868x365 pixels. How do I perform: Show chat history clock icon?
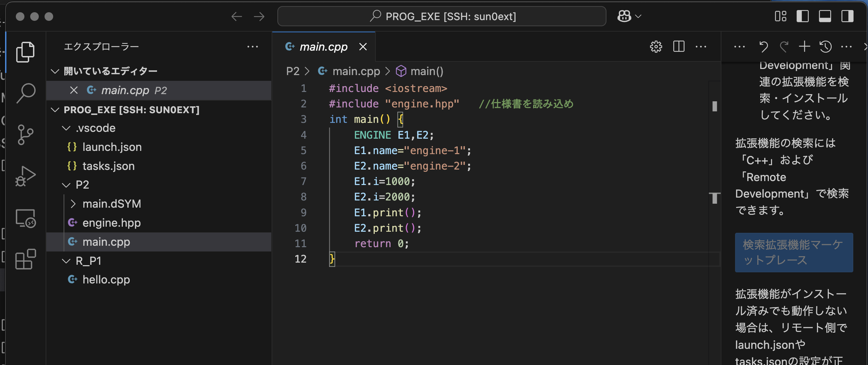click(826, 47)
